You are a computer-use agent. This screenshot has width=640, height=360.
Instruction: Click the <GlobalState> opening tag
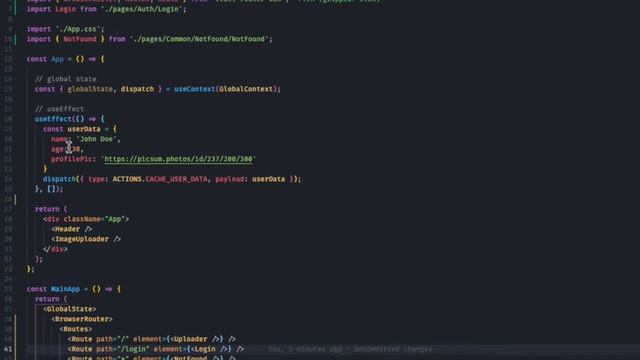[x=69, y=309]
